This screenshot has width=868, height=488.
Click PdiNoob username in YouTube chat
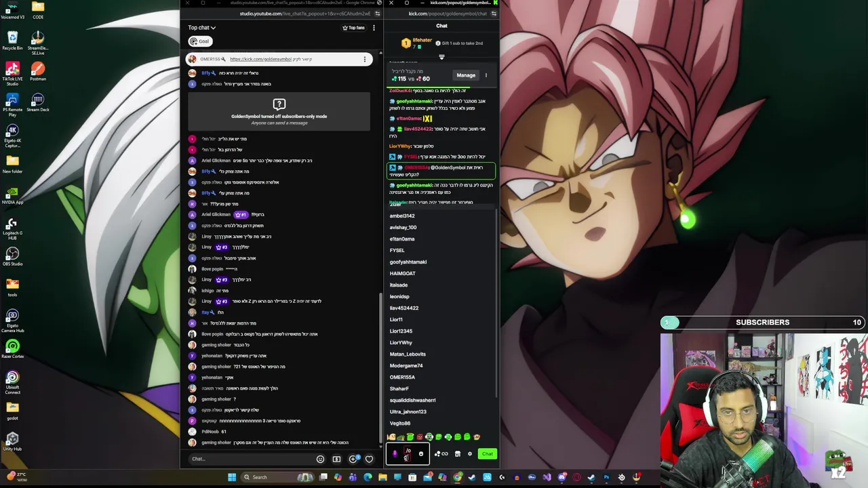[x=210, y=432]
